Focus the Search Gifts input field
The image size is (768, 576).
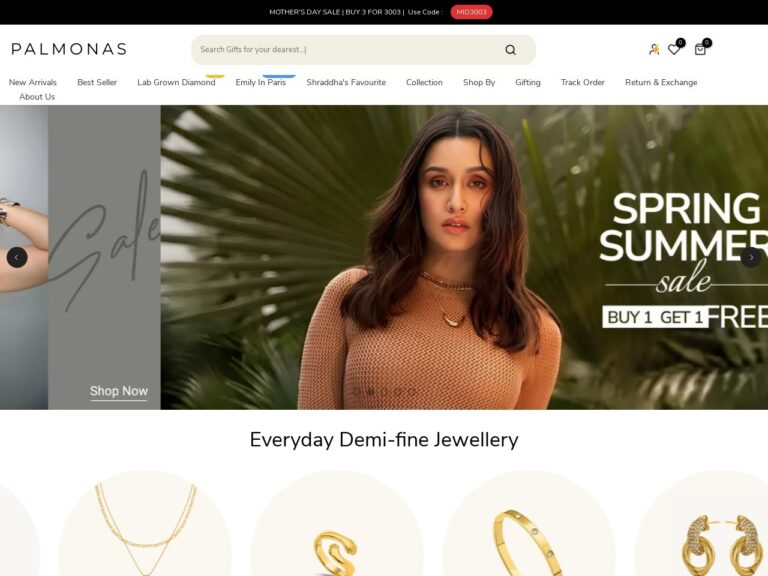coord(348,49)
